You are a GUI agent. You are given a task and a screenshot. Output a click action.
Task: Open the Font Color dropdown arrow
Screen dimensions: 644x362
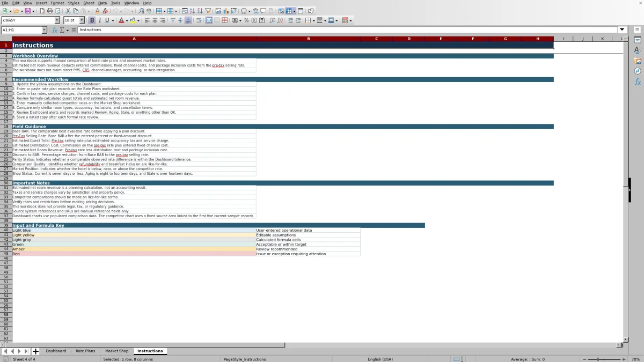[x=127, y=20]
